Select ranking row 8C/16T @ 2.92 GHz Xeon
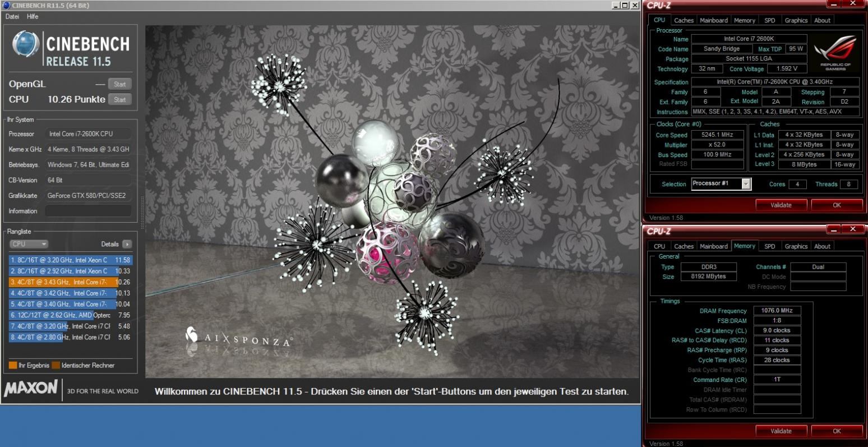The image size is (868, 447). coord(71,271)
